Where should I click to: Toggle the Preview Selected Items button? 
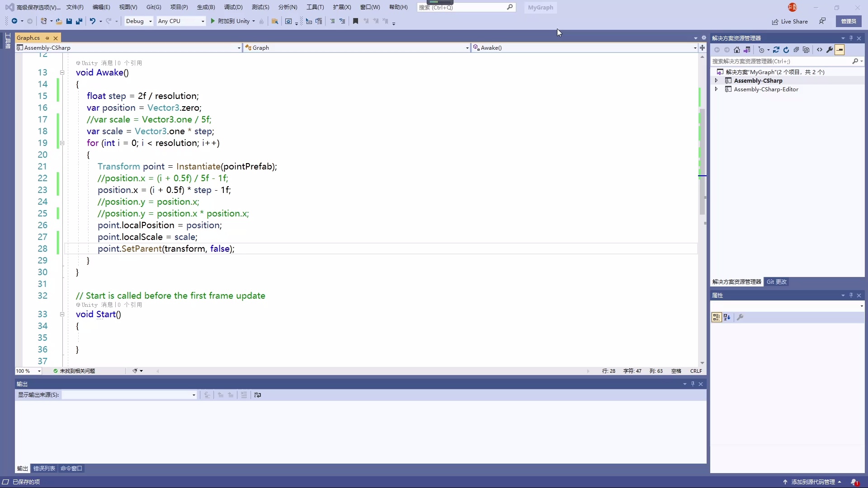pyautogui.click(x=840, y=50)
